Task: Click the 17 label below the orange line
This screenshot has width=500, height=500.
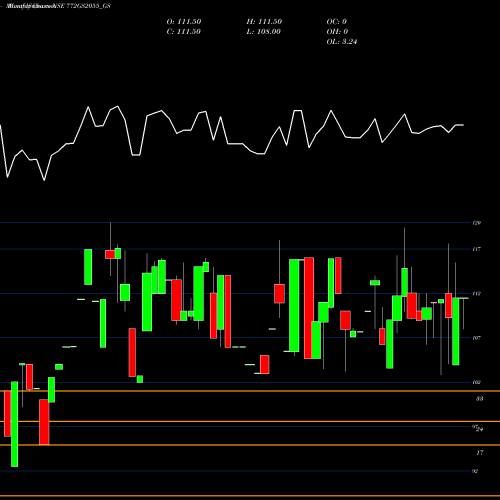Action: tap(480, 453)
